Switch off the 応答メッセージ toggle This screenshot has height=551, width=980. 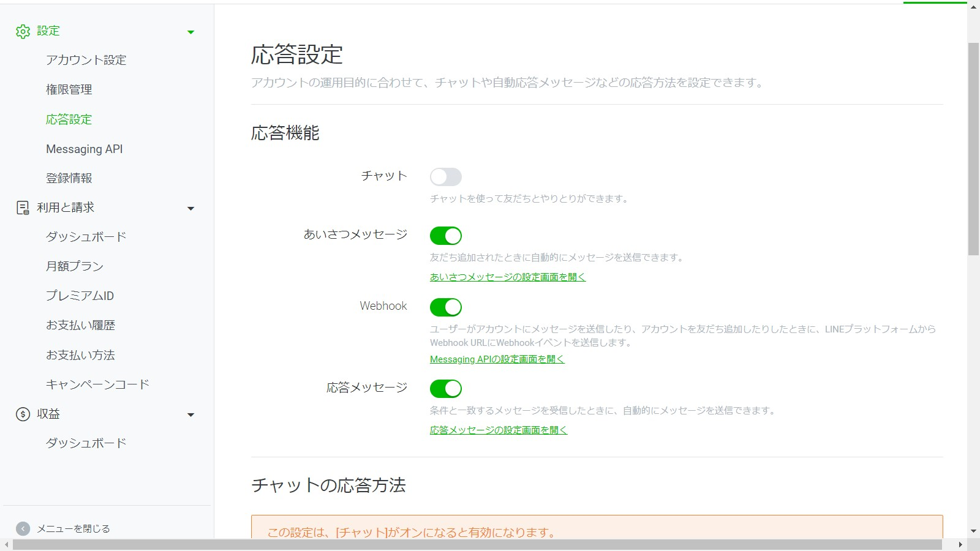pyautogui.click(x=445, y=389)
